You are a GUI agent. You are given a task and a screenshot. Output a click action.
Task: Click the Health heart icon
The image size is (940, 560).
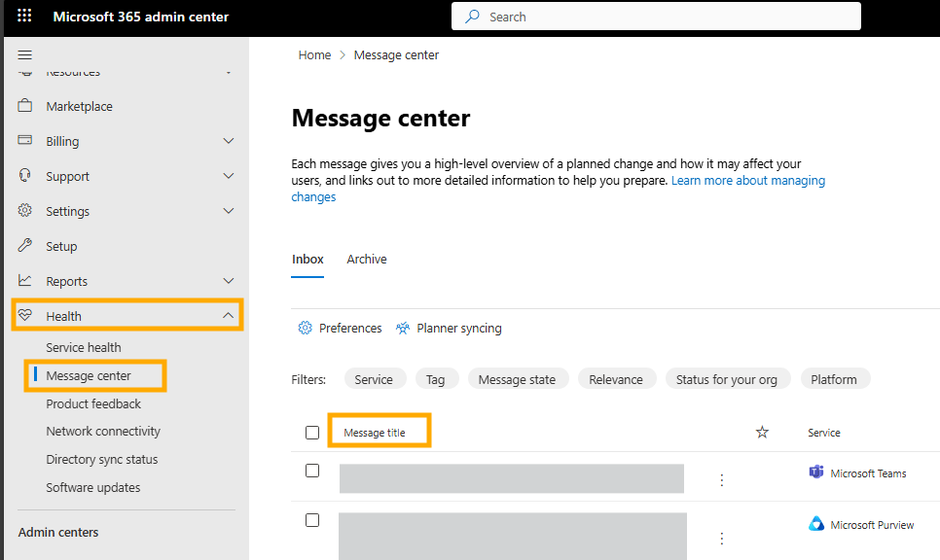(25, 315)
